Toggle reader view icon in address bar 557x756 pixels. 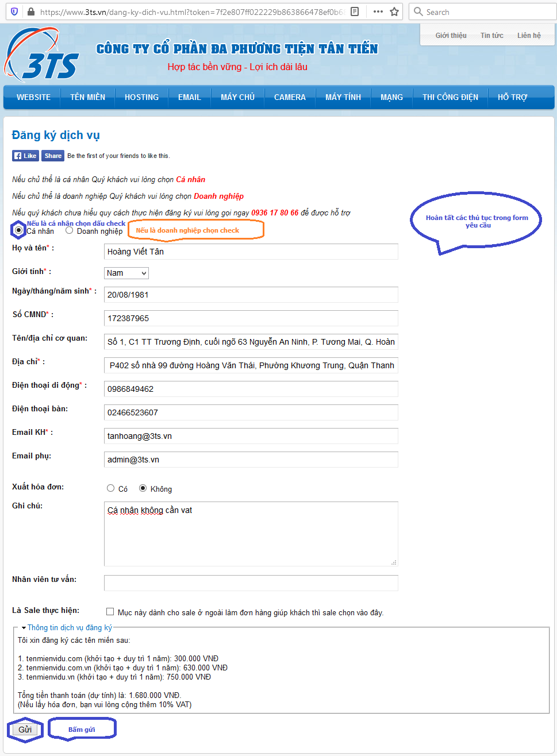[x=355, y=11]
